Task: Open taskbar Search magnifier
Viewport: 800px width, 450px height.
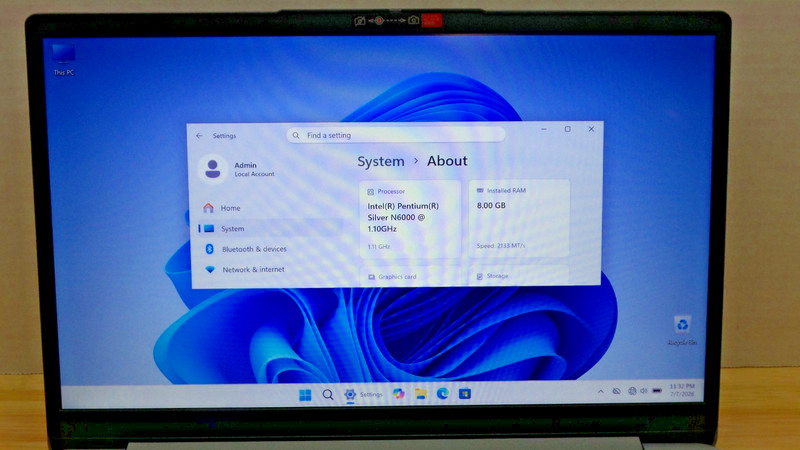Action: [328, 395]
